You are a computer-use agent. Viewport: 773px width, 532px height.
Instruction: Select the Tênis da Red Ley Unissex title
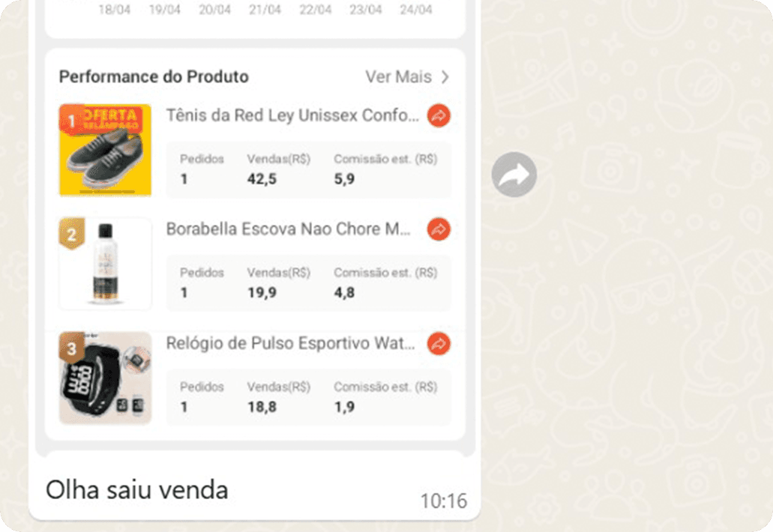tap(293, 115)
